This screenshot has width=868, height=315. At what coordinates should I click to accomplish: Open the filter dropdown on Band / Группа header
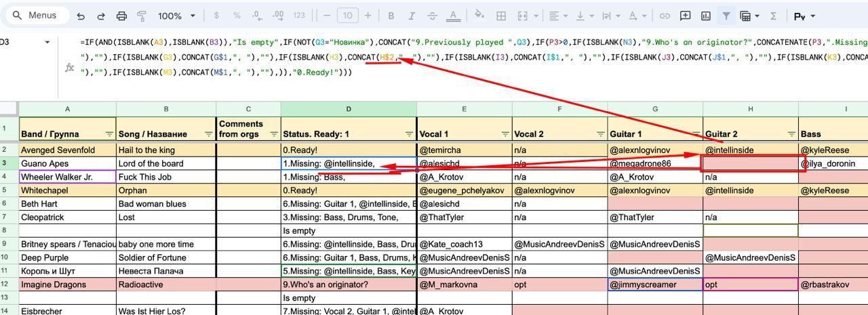pyautogui.click(x=109, y=134)
